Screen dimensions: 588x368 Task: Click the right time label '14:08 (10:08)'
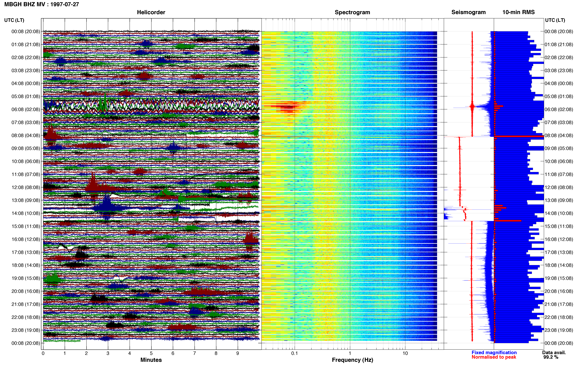[559, 213]
